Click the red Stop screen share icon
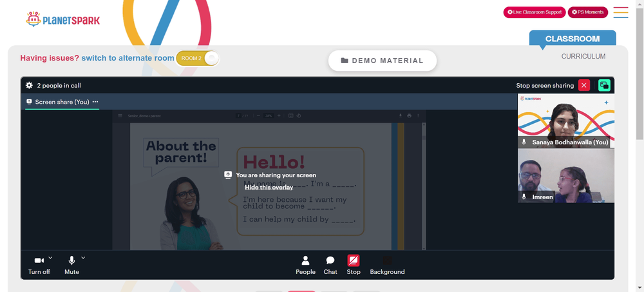Image resolution: width=644 pixels, height=292 pixels. click(x=353, y=260)
